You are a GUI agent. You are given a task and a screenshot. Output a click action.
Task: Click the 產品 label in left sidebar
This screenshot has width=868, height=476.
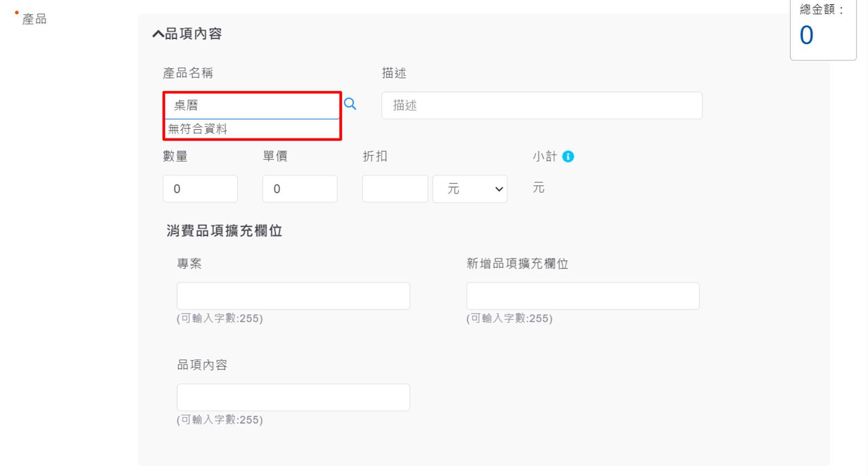pos(34,19)
